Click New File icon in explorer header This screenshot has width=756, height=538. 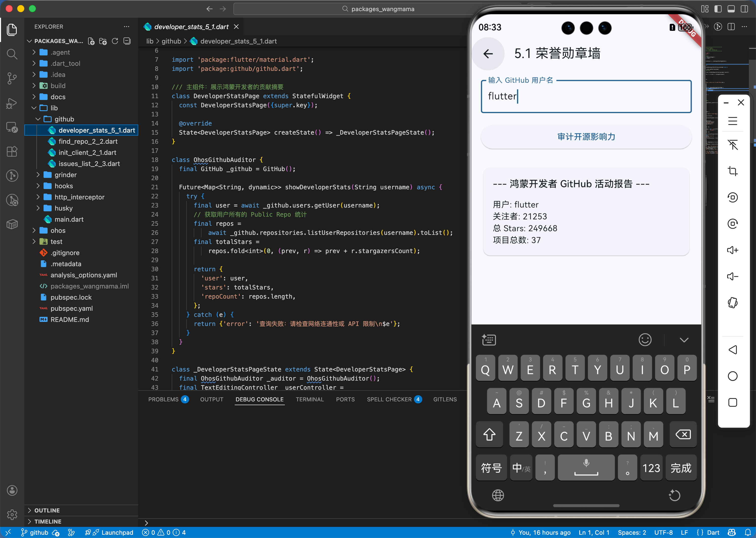[91, 41]
